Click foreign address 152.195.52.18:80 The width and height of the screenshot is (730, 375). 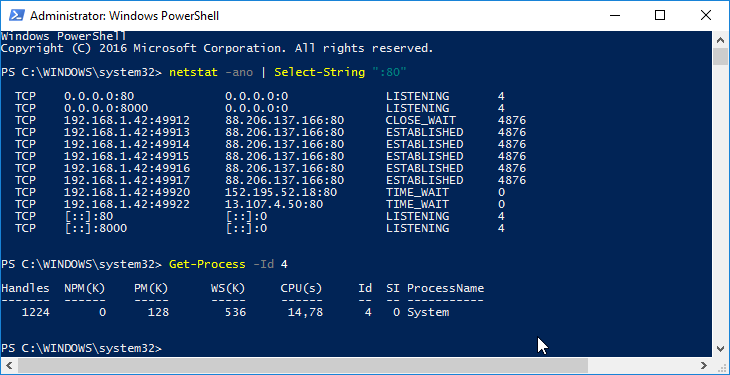click(281, 192)
